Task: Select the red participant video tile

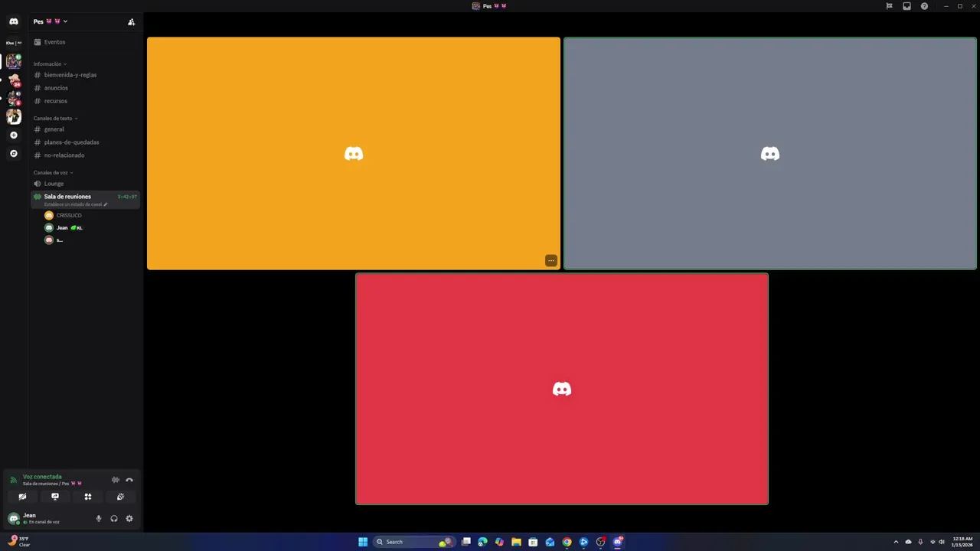Action: (562, 389)
